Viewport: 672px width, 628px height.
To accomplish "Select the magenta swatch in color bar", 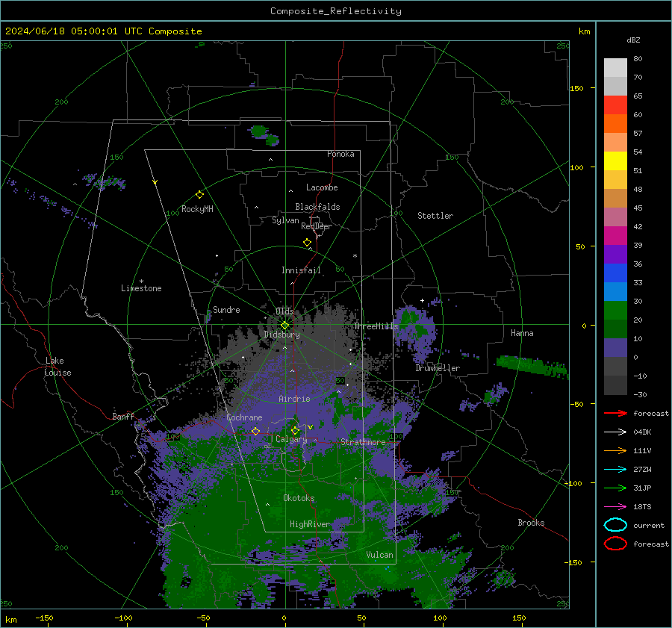I will [615, 236].
